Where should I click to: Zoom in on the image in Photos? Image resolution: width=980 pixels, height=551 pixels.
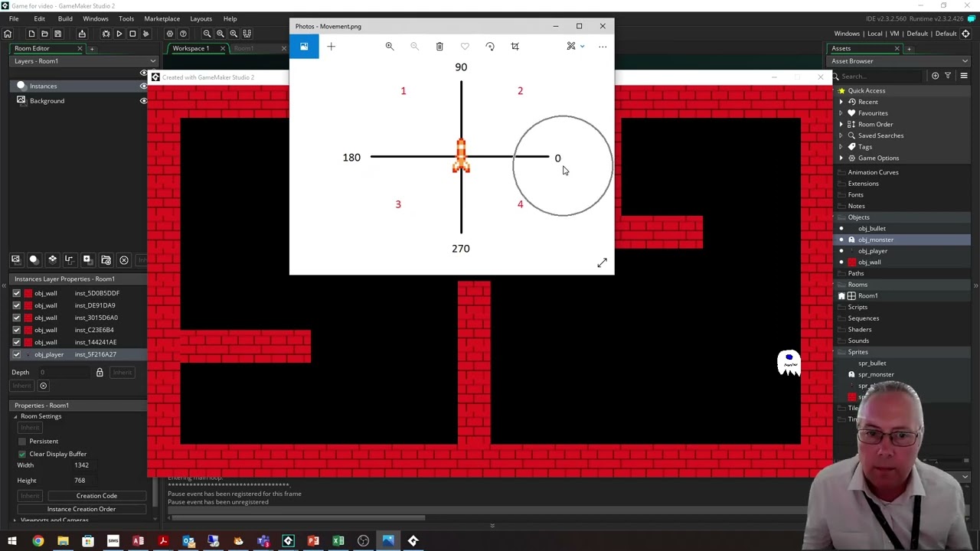point(390,47)
